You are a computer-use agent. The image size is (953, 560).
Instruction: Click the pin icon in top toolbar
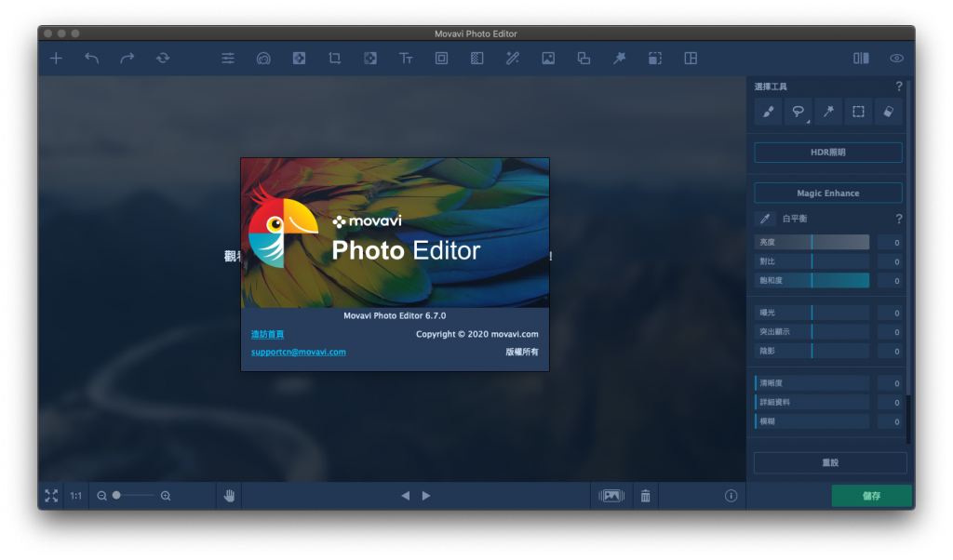tap(619, 59)
